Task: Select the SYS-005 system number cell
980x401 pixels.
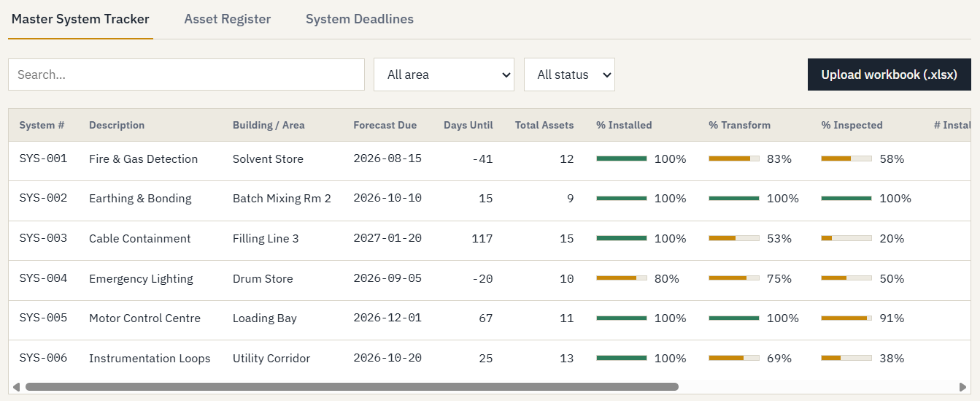Action: (43, 318)
